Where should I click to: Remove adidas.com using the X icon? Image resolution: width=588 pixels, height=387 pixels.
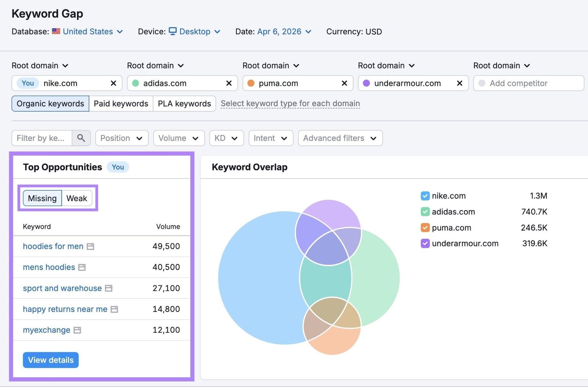[229, 83]
